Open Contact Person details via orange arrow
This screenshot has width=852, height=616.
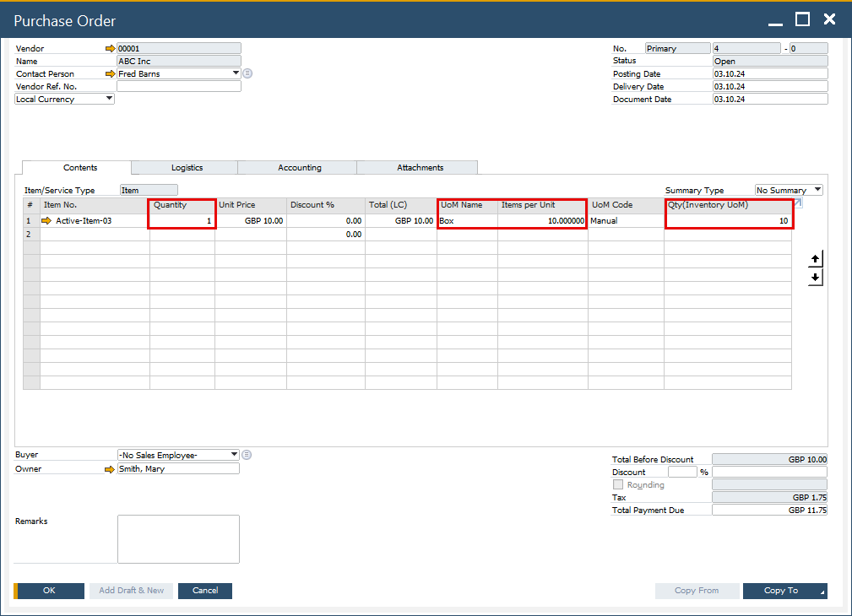click(110, 74)
